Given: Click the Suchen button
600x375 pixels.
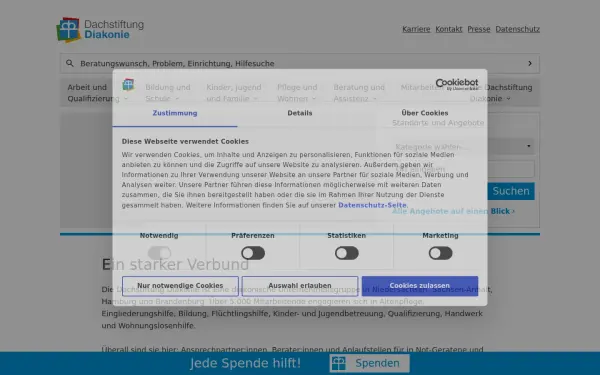Looking at the screenshot, I should (x=511, y=191).
